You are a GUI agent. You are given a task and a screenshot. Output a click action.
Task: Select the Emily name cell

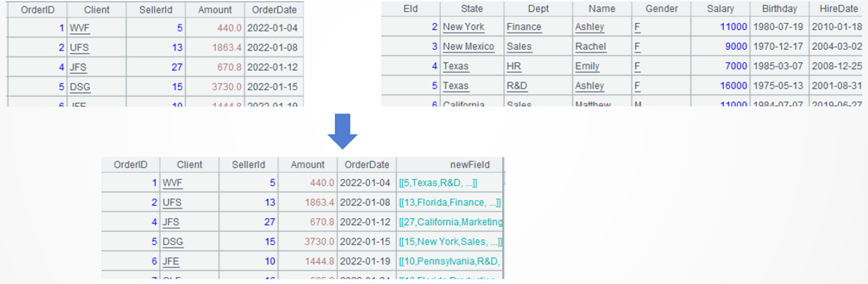[x=587, y=66]
